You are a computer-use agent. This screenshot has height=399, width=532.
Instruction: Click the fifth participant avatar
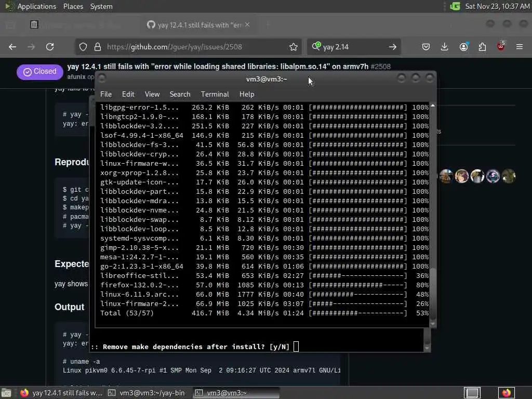(508, 176)
